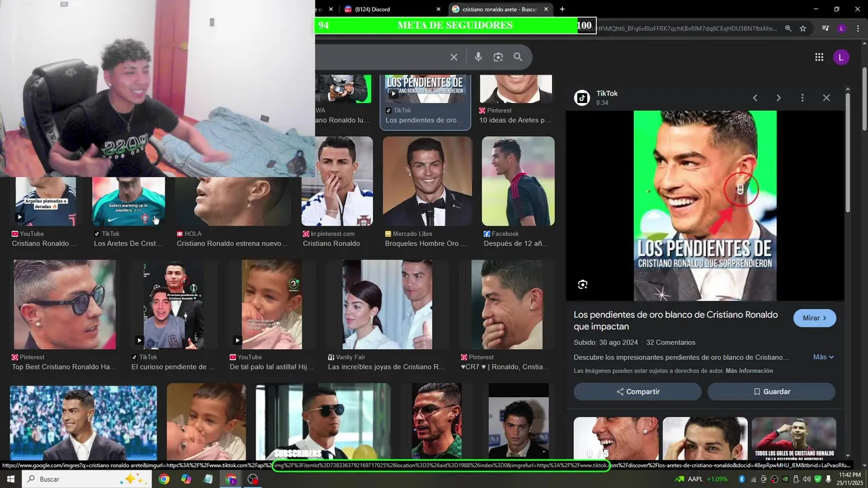Open the Chrome three-dot menu

pyautogui.click(x=857, y=28)
